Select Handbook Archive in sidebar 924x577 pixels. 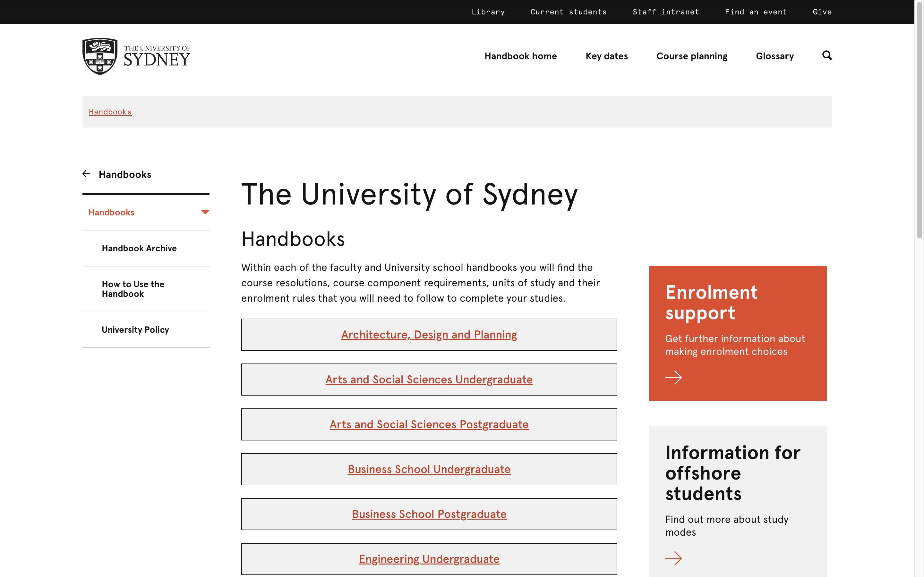(139, 248)
